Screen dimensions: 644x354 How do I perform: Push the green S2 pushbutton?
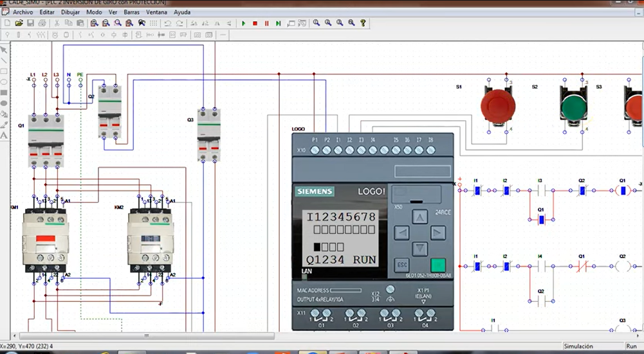pos(574,106)
